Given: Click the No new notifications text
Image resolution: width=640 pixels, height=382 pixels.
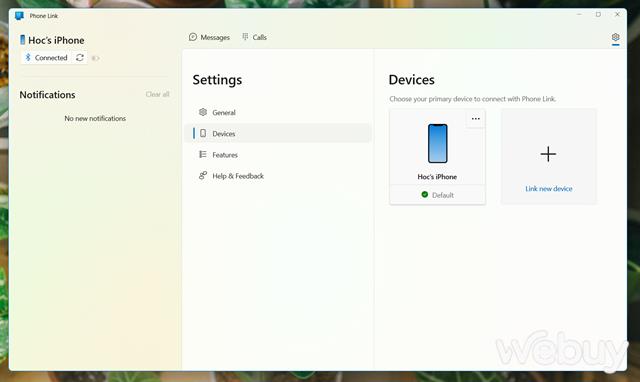Looking at the screenshot, I should (x=95, y=118).
